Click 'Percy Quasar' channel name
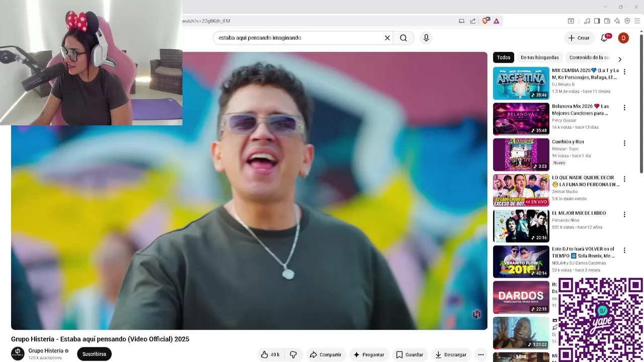This screenshot has height=362, width=644. [565, 120]
